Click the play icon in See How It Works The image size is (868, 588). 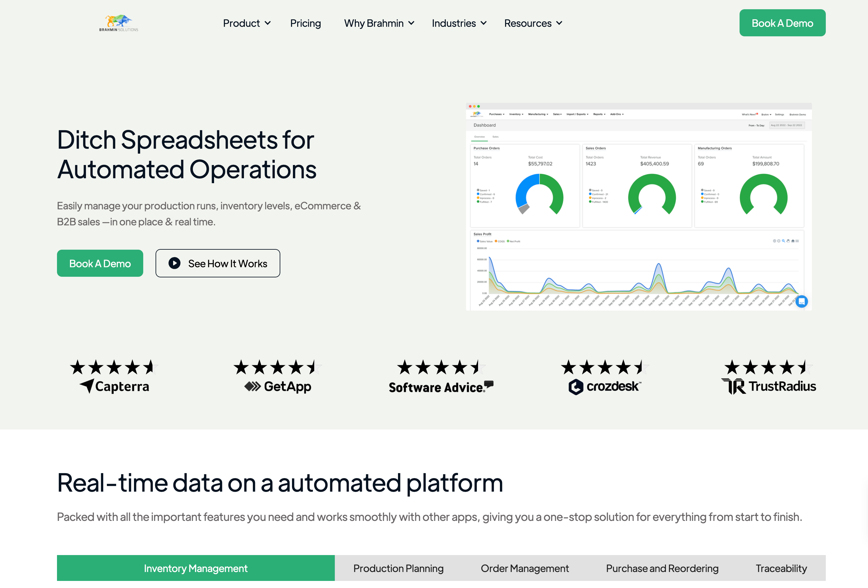coord(174,263)
